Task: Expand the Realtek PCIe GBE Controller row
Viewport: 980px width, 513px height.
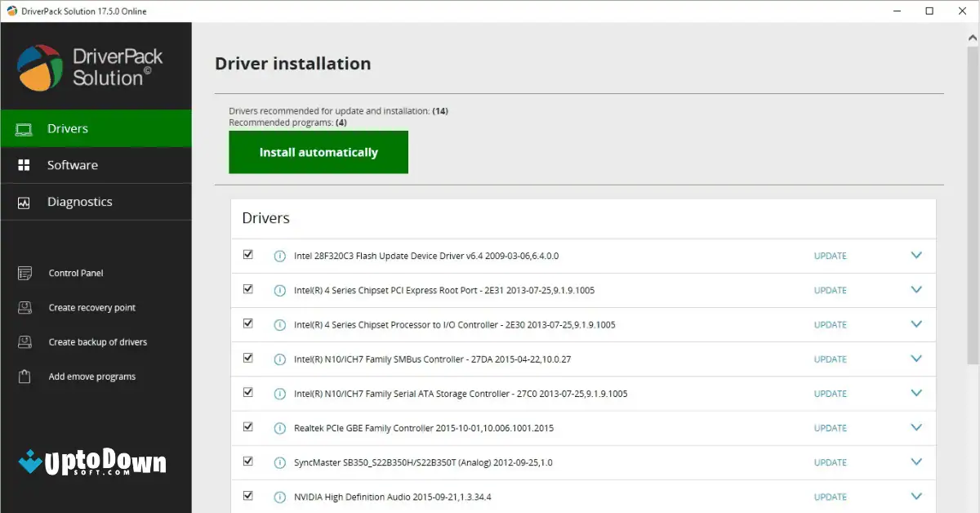Action: (x=915, y=427)
